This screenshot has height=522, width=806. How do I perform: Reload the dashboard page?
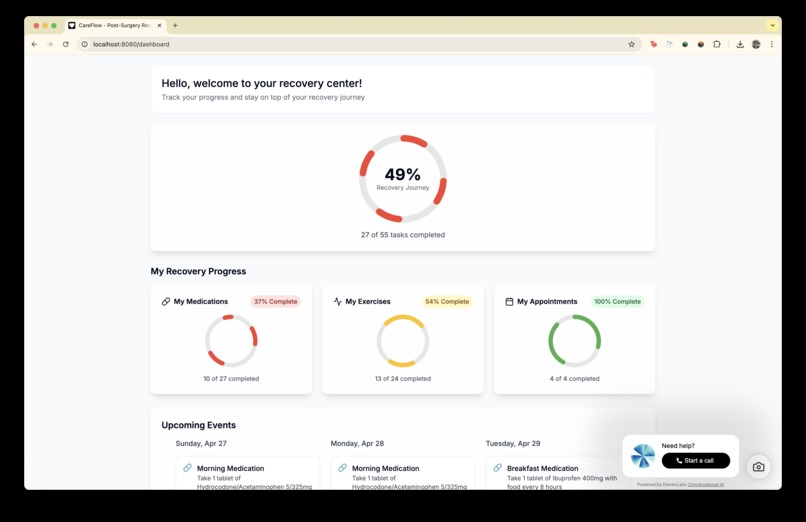coord(66,44)
